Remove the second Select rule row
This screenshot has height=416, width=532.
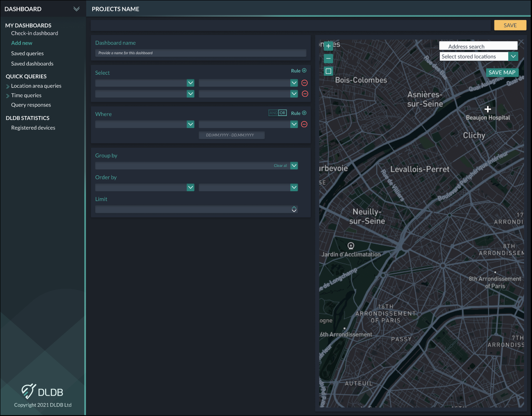[x=305, y=94]
